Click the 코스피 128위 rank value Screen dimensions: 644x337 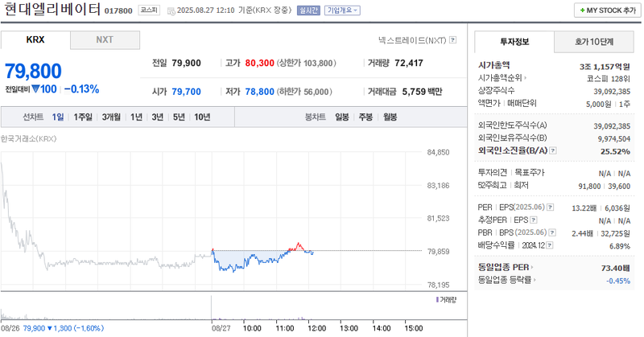pyautogui.click(x=609, y=79)
